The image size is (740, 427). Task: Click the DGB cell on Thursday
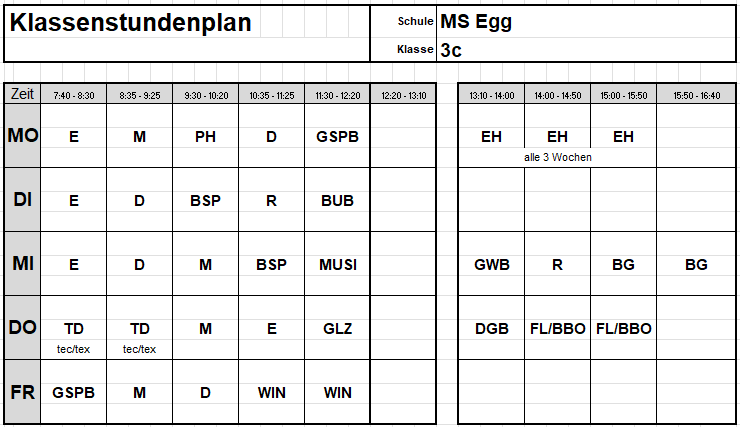click(491, 328)
